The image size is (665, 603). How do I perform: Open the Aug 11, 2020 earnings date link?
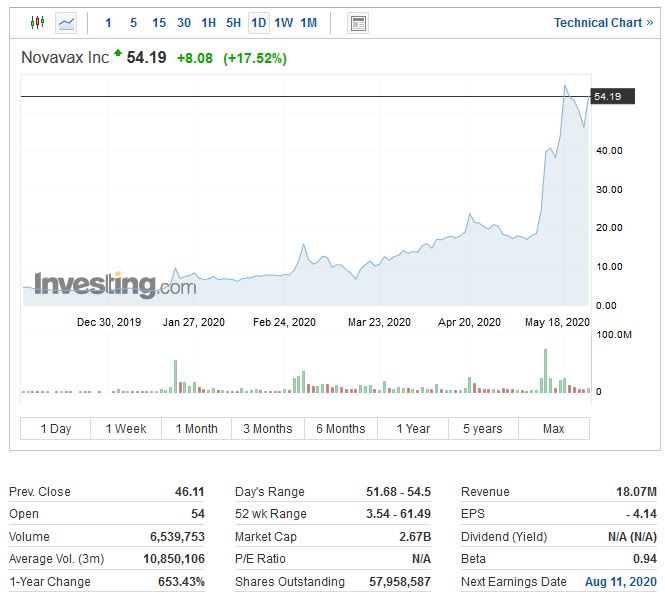pyautogui.click(x=620, y=581)
